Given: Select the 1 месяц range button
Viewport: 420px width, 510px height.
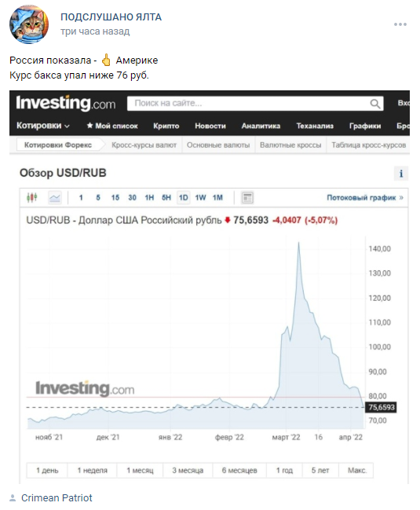Looking at the screenshot, I should tap(140, 471).
